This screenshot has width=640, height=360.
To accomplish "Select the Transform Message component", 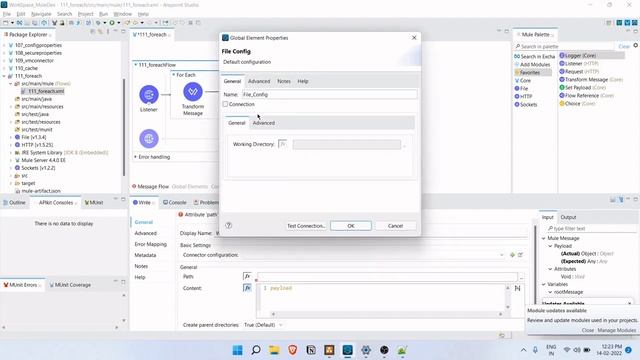I will (x=193, y=92).
